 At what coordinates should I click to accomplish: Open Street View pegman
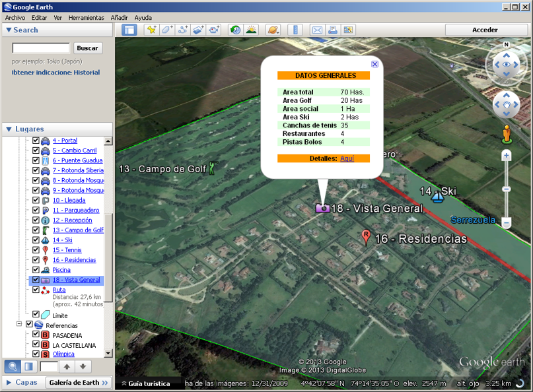507,134
